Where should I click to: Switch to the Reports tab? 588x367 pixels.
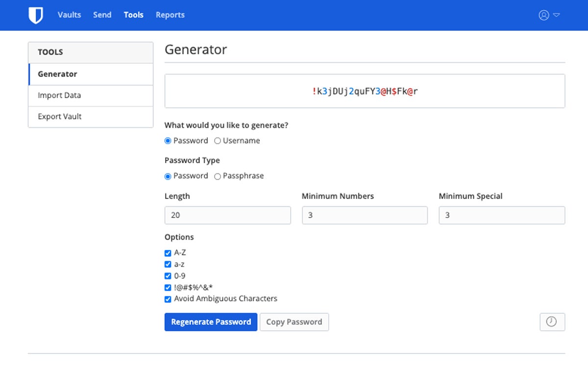(170, 15)
